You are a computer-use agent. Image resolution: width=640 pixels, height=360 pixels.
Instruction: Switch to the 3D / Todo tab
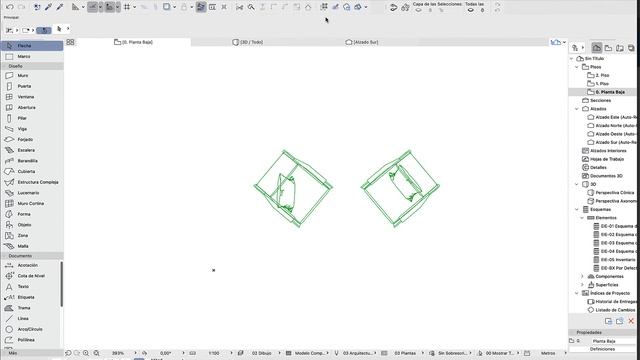pos(248,42)
